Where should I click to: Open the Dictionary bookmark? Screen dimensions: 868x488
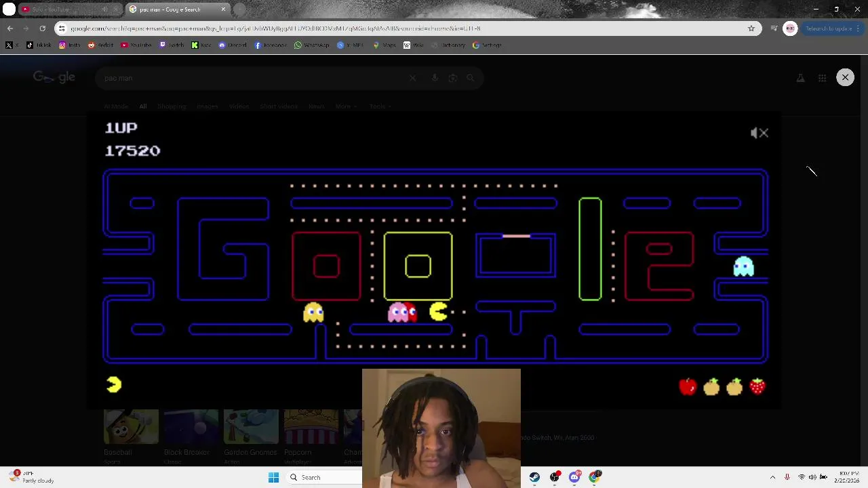point(448,45)
